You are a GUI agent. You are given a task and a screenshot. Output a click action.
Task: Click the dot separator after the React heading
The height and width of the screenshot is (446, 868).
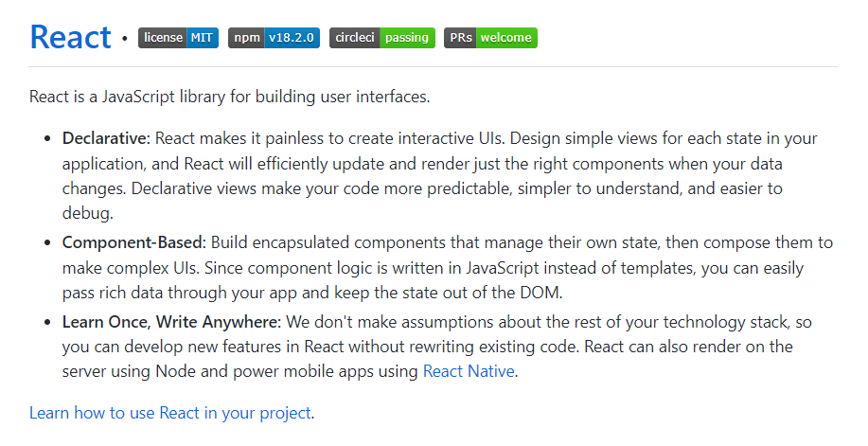(x=125, y=40)
